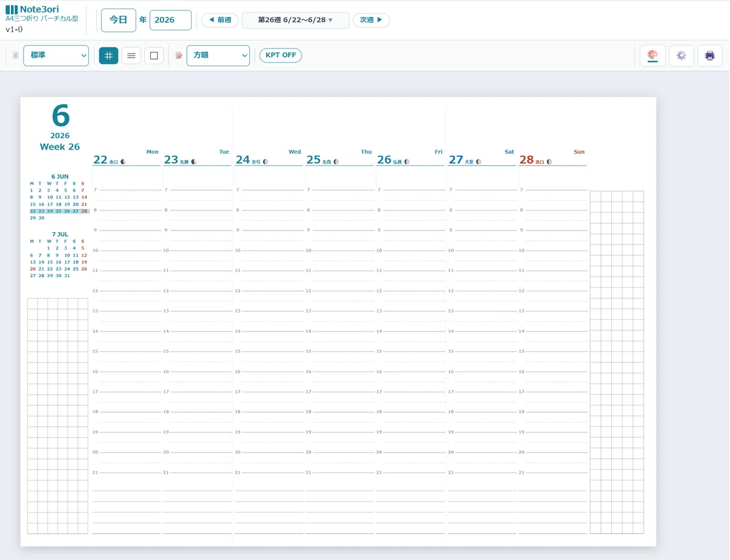
Task: Click the 先負 label on Thursday
Action: (327, 162)
